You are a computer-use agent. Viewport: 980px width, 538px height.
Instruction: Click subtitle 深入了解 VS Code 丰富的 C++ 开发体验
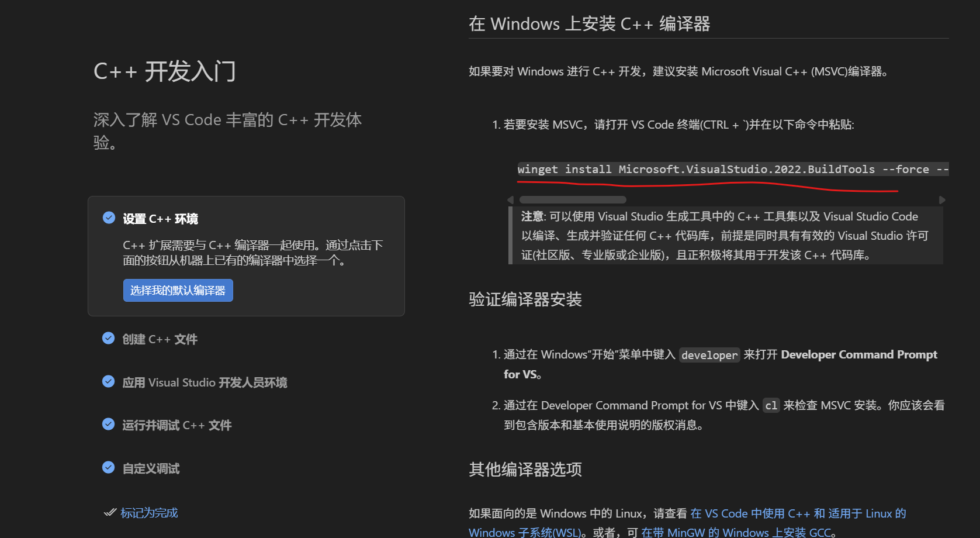tap(228, 131)
